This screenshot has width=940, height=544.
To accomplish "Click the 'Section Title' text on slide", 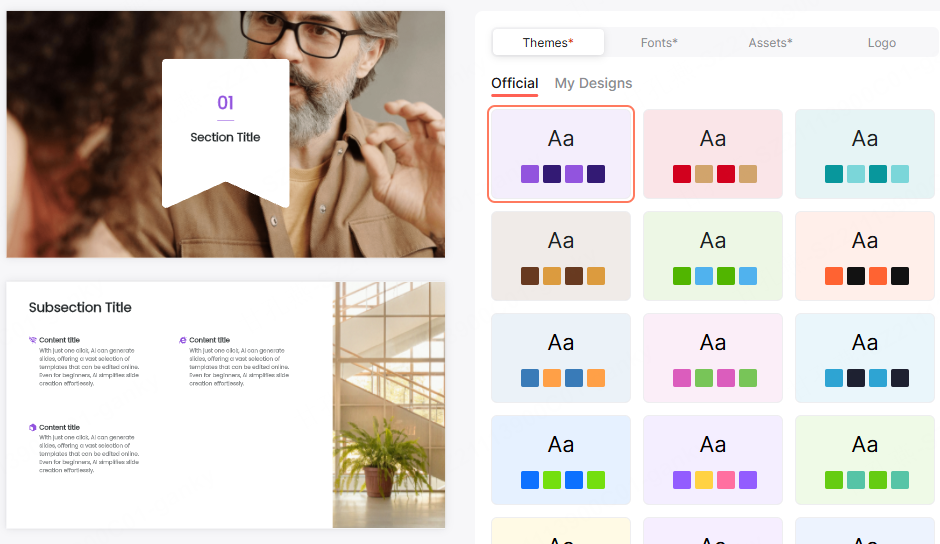I will pyautogui.click(x=225, y=137).
